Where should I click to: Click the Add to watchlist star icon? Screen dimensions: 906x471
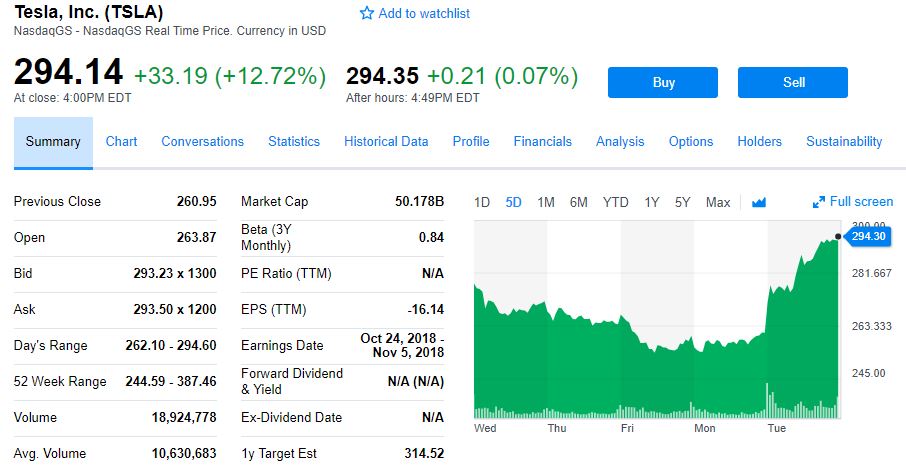pos(367,14)
